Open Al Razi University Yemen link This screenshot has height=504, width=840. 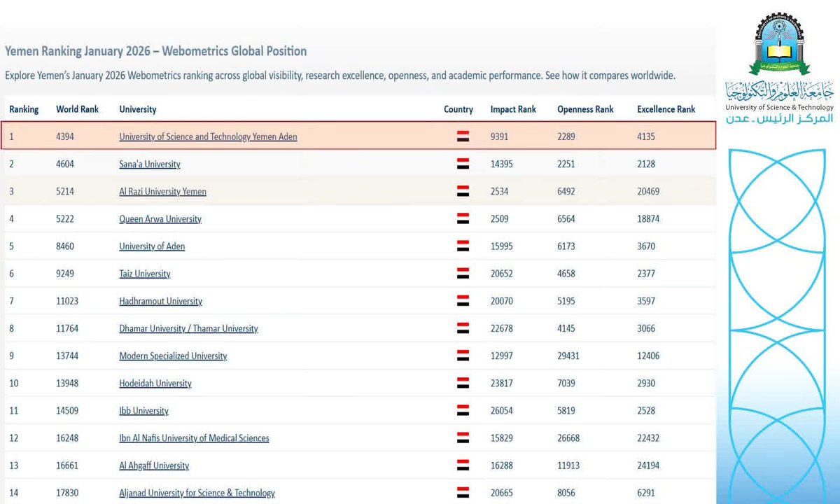162,192
